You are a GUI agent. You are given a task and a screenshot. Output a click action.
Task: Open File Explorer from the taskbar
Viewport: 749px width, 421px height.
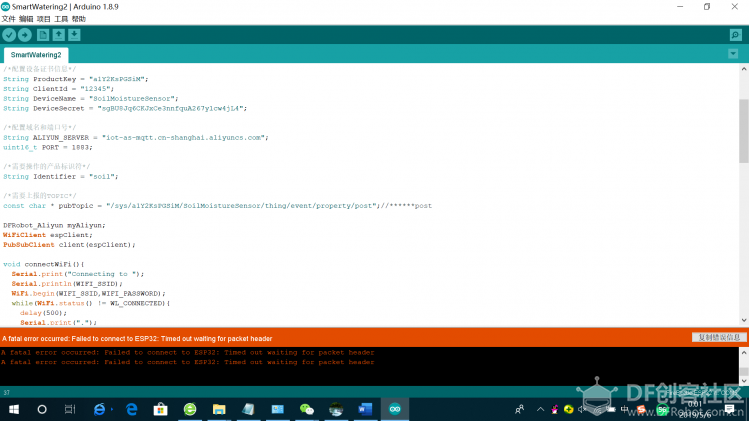point(219,410)
